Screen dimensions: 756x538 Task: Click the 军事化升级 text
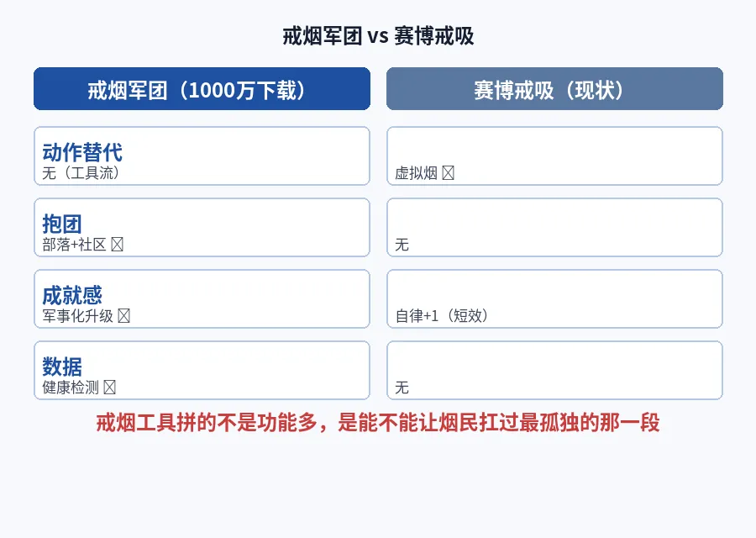coord(77,315)
